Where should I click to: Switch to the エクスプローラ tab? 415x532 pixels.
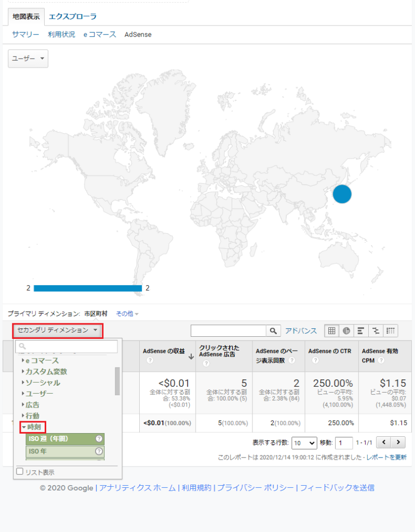coord(72,16)
